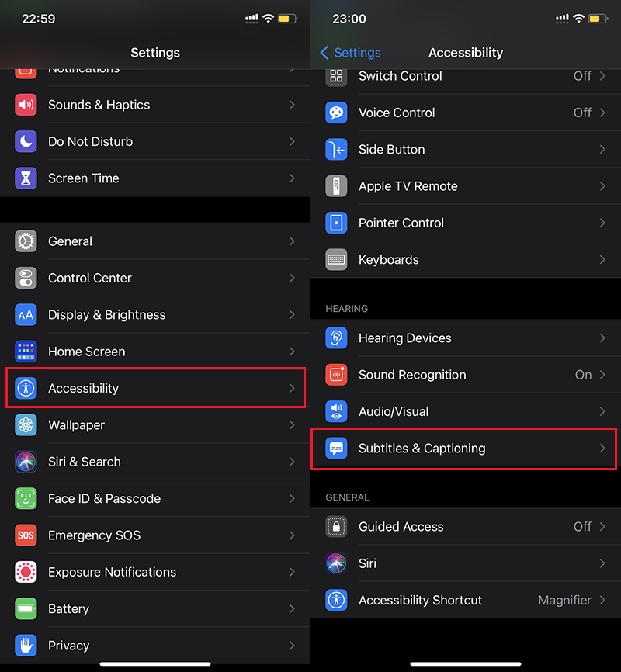The image size is (621, 672).
Task: Tap the Sounds & Haptics speaker icon
Action: pyautogui.click(x=26, y=105)
